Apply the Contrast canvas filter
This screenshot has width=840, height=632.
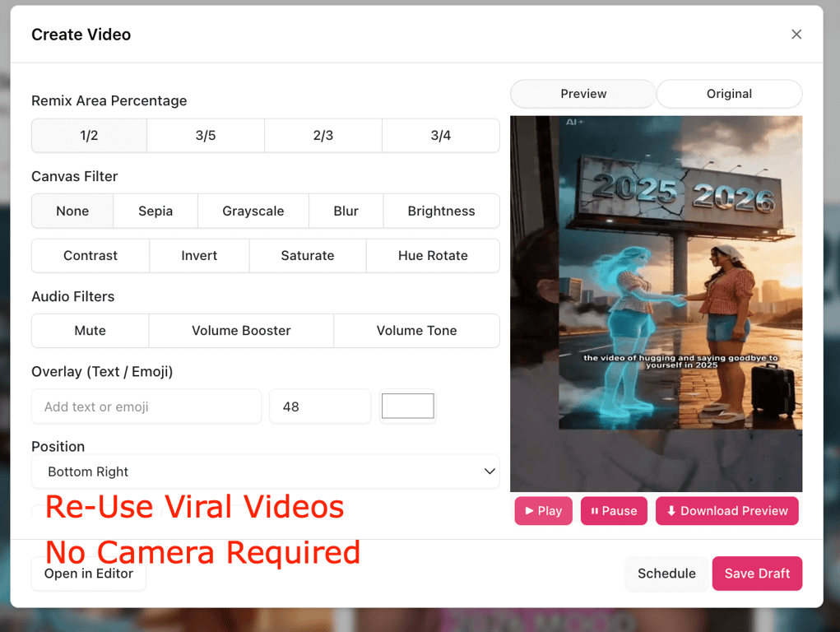[90, 256]
